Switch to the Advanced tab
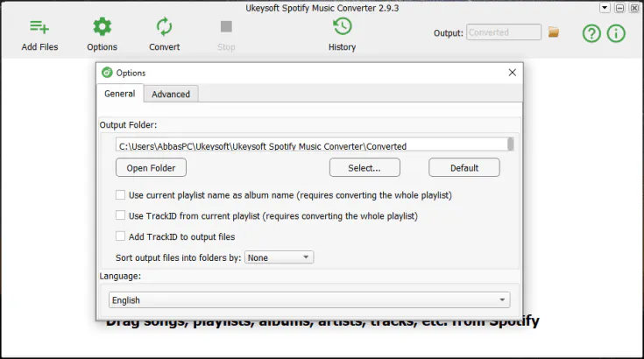Image resolution: width=644 pixels, height=359 pixels. click(x=171, y=94)
